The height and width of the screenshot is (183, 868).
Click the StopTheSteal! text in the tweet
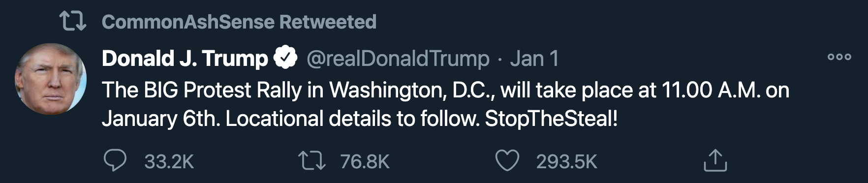[551, 119]
